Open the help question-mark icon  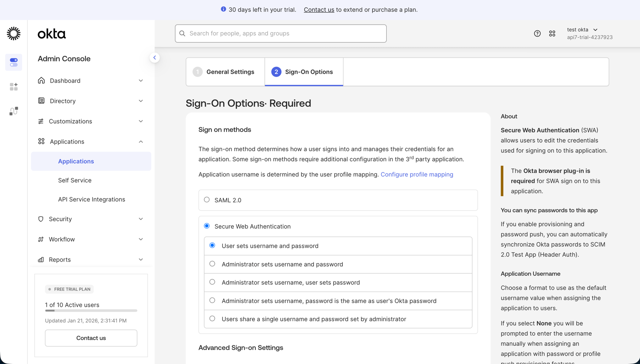click(x=537, y=33)
